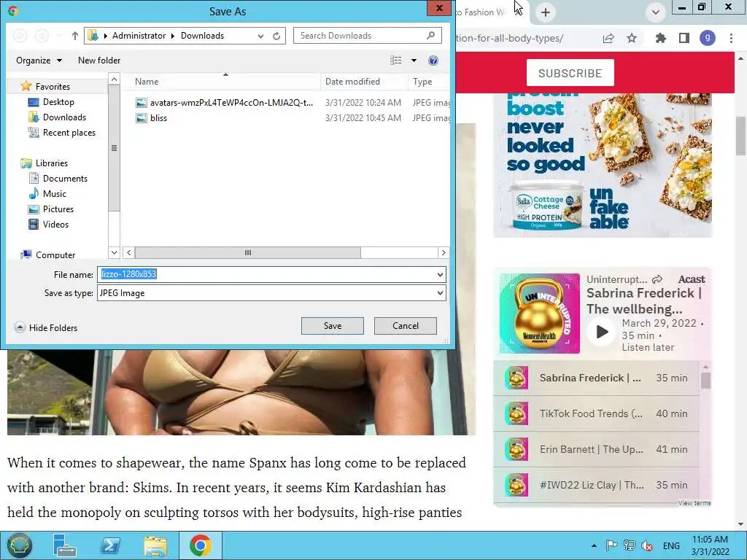Click the muted volume icon in system tray
The image size is (747, 560).
647,545
